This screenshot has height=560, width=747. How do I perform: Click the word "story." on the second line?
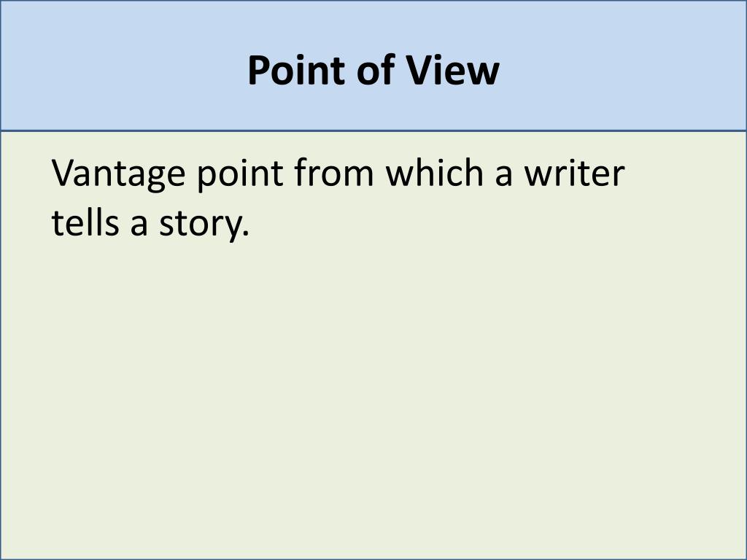click(x=204, y=225)
